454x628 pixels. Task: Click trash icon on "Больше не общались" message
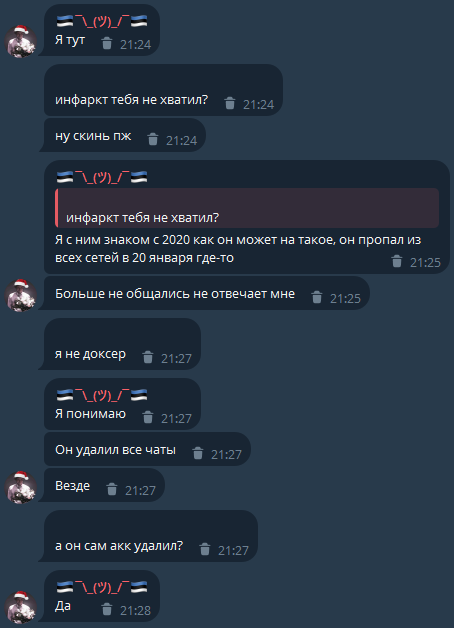[x=317, y=297]
